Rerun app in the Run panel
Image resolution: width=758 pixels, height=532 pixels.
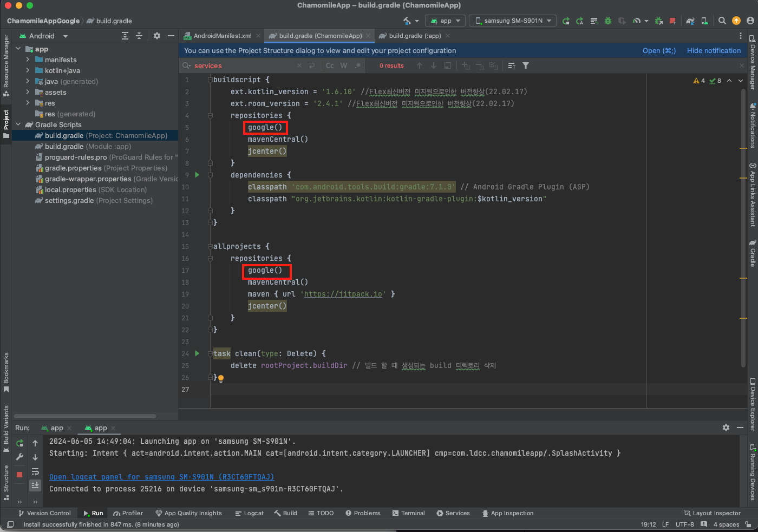pos(20,443)
